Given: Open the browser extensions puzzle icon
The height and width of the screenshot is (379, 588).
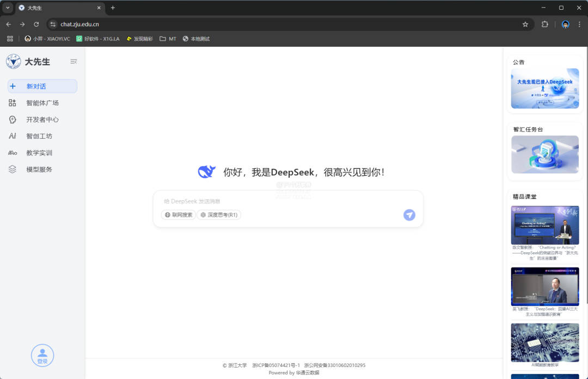Looking at the screenshot, I should pos(545,24).
